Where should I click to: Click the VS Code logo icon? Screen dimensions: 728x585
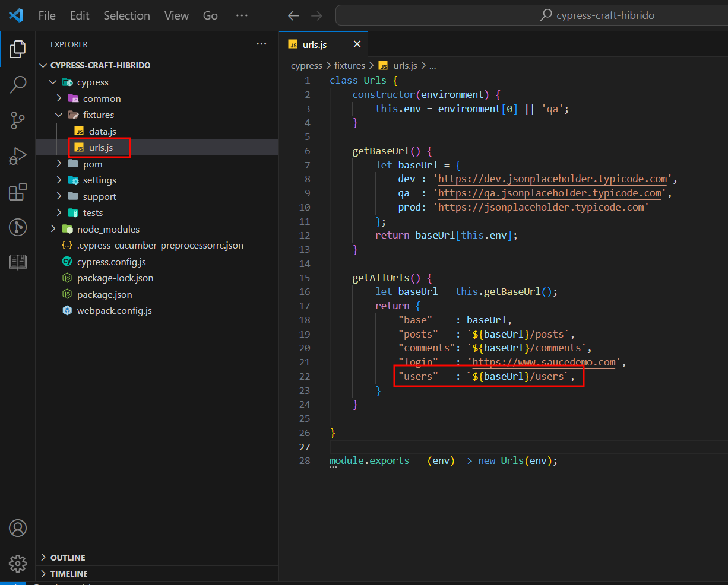click(16, 15)
